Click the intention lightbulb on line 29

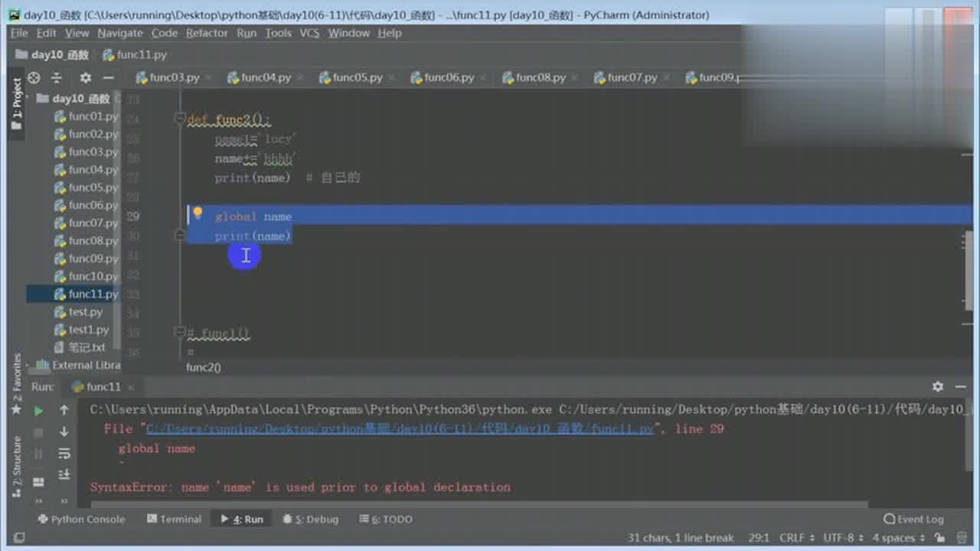click(198, 213)
